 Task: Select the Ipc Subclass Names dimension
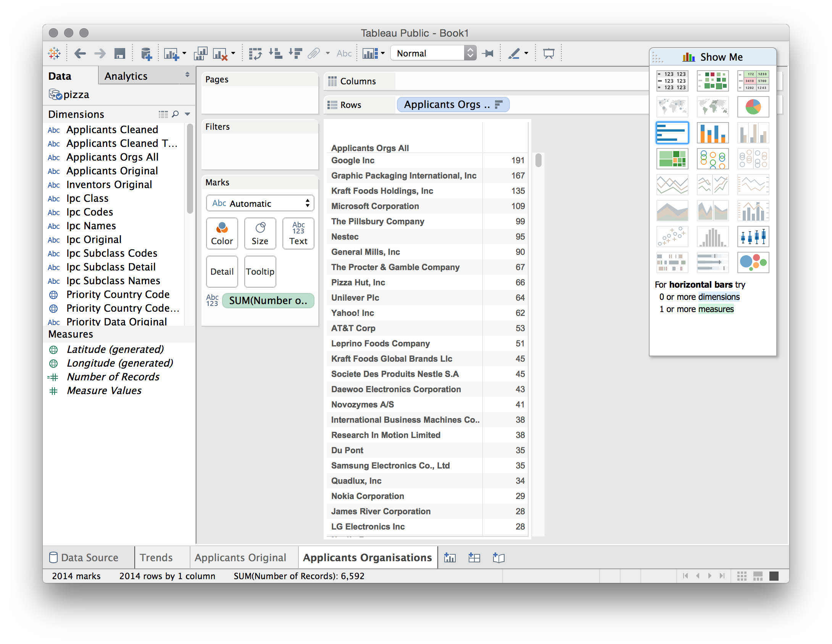(x=113, y=281)
